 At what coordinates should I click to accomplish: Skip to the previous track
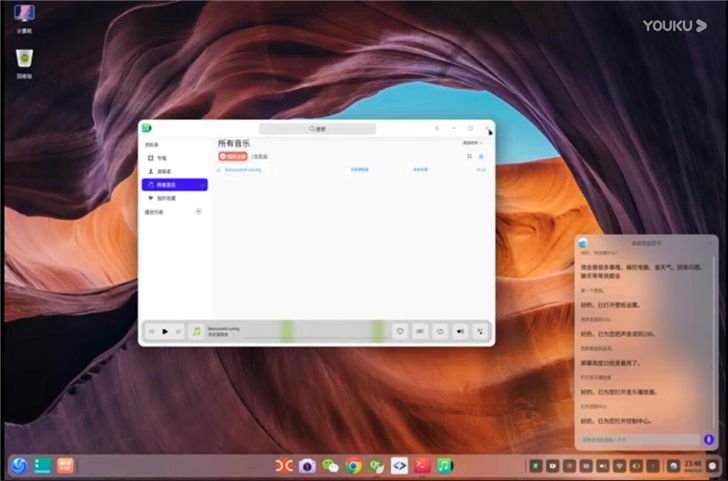[x=152, y=331]
